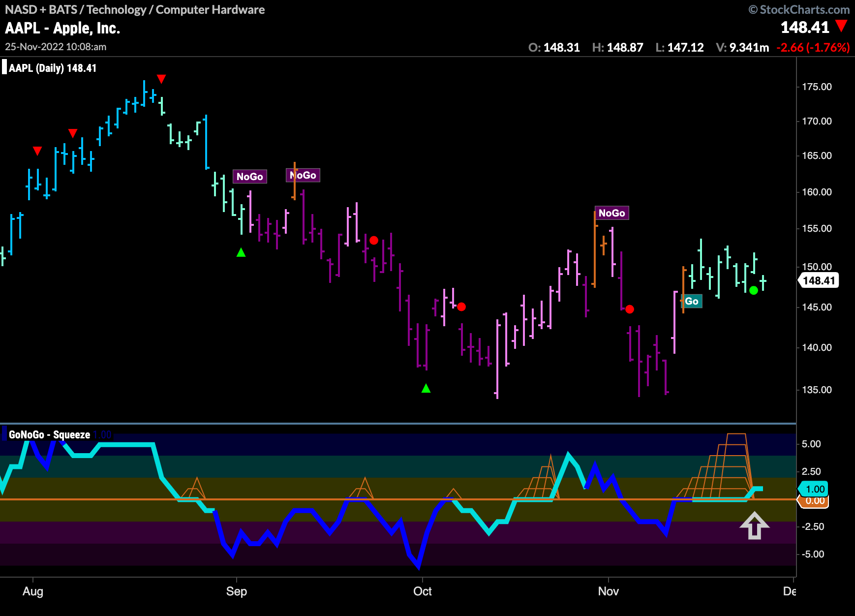Click the green dot near the latest bars
Viewport: 855px width, 616px height.
(754, 291)
